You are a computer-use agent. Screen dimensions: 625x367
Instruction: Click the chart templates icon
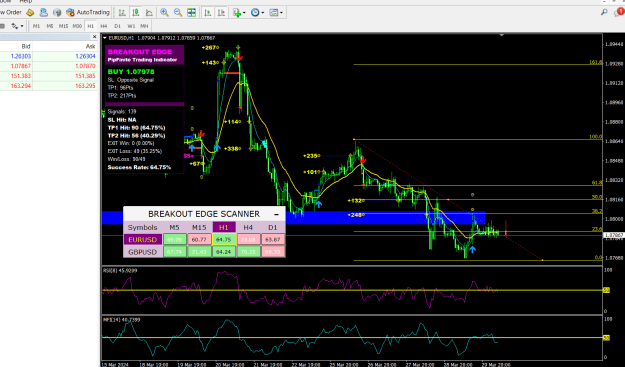[273, 13]
